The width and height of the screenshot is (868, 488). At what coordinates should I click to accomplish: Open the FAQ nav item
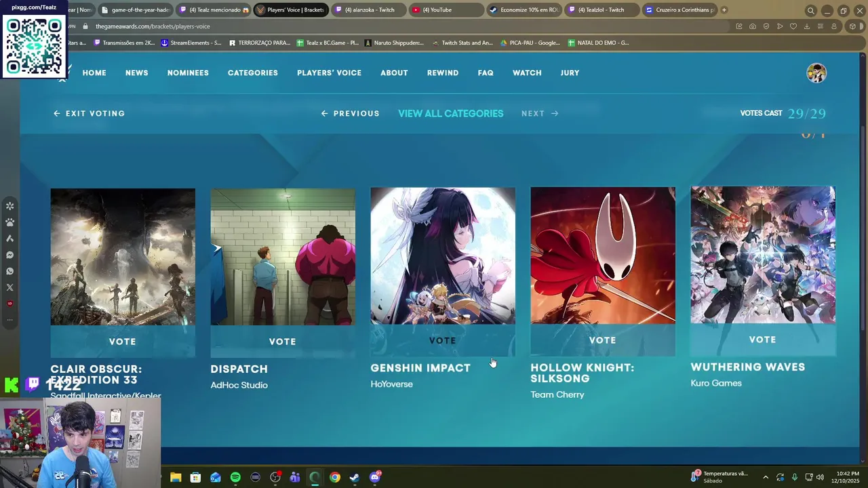tap(486, 73)
